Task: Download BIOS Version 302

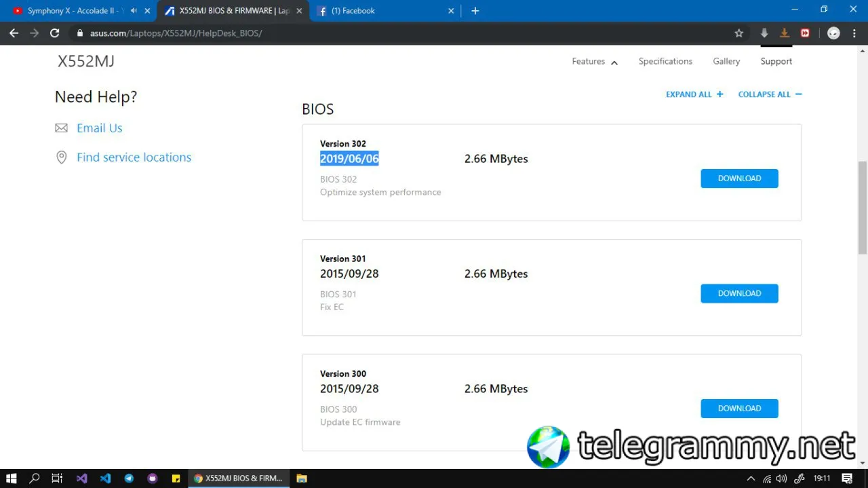Action: click(x=739, y=179)
